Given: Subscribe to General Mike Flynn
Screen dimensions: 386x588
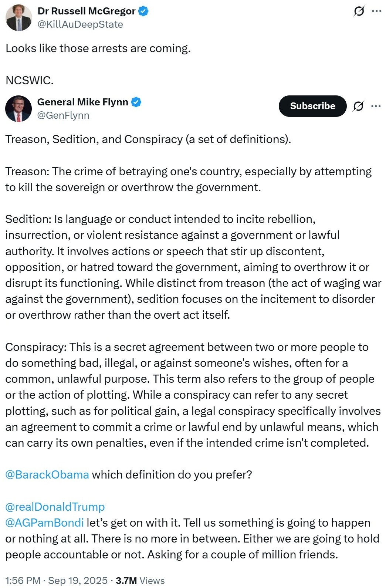Looking at the screenshot, I should (x=312, y=106).
